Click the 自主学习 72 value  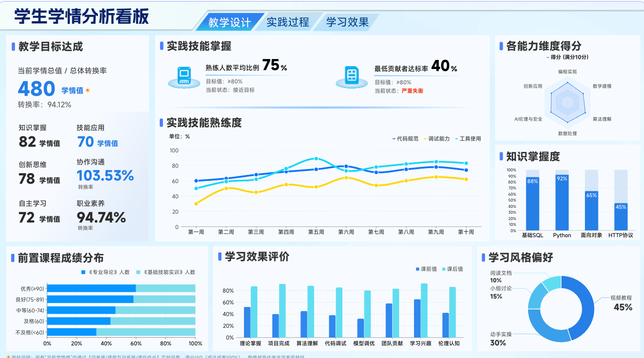click(27, 218)
